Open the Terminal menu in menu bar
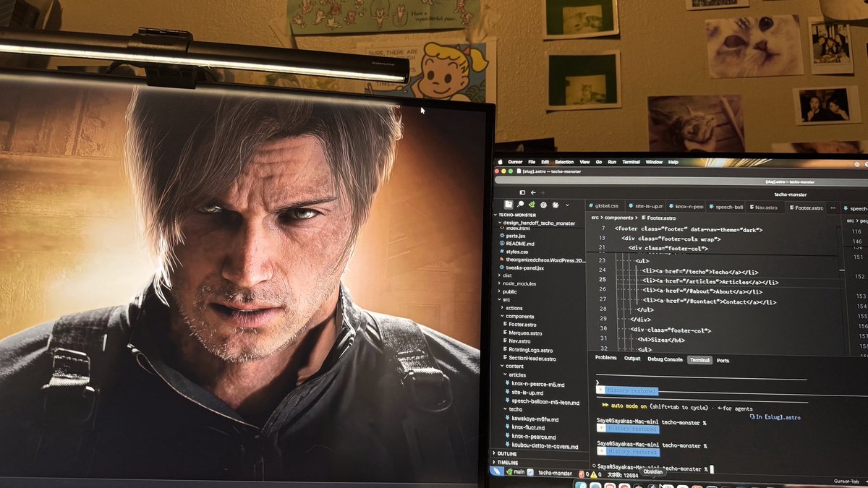The image size is (868, 488). tap(631, 162)
